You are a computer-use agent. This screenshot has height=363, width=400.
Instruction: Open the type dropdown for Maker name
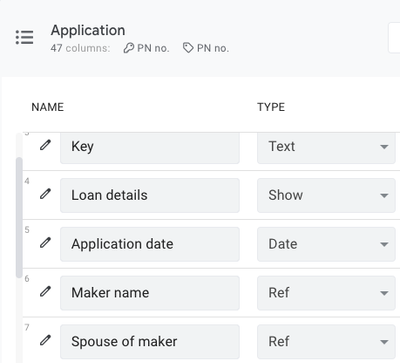click(326, 293)
